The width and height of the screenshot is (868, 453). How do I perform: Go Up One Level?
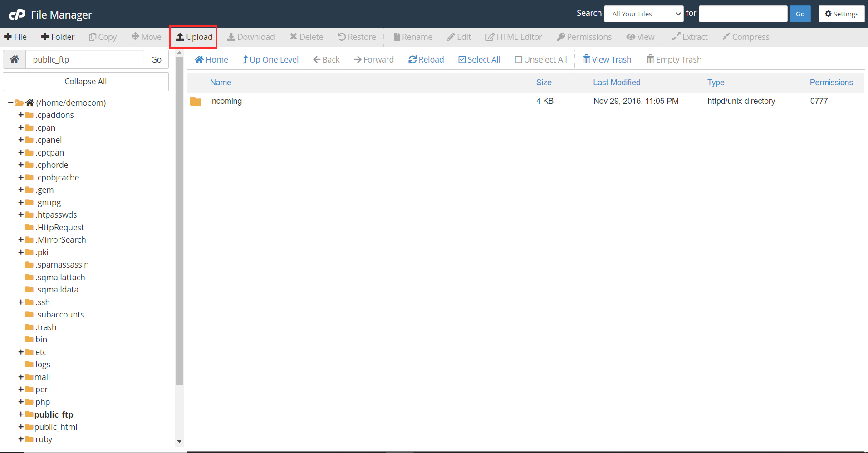pyautogui.click(x=270, y=60)
